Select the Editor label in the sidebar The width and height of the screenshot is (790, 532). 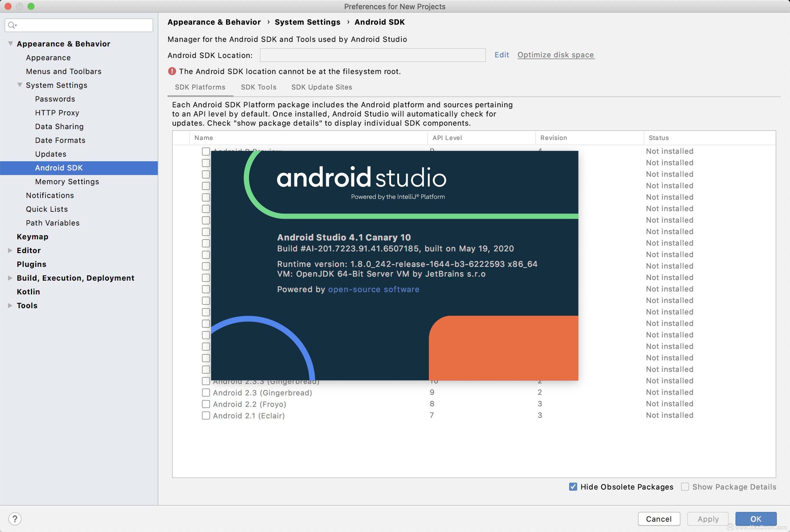[x=28, y=251]
